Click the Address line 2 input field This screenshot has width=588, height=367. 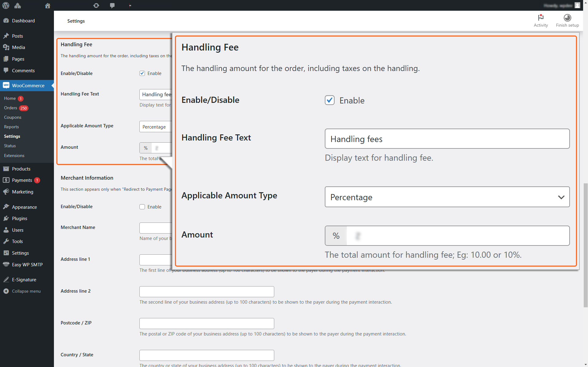[x=207, y=292]
